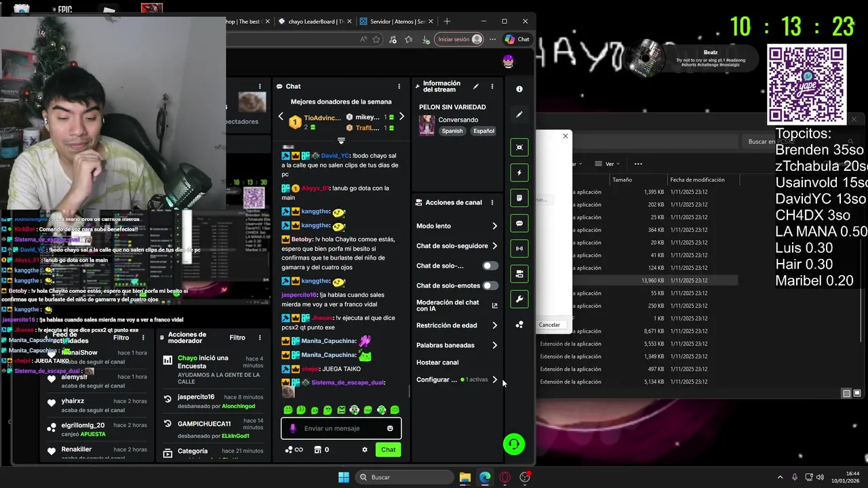Click the stream category thumbnail image
Image resolution: width=868 pixels, height=488 pixels.
[x=427, y=125]
